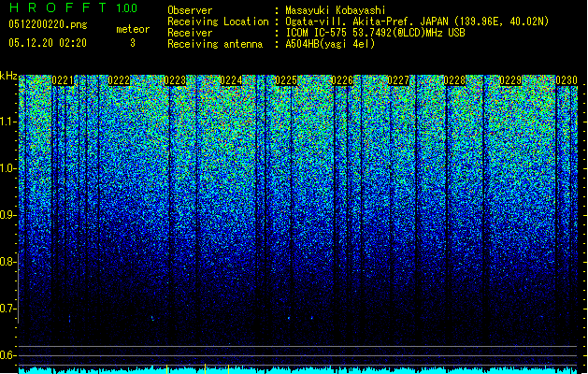Click the 0229 time marker

click(x=510, y=80)
